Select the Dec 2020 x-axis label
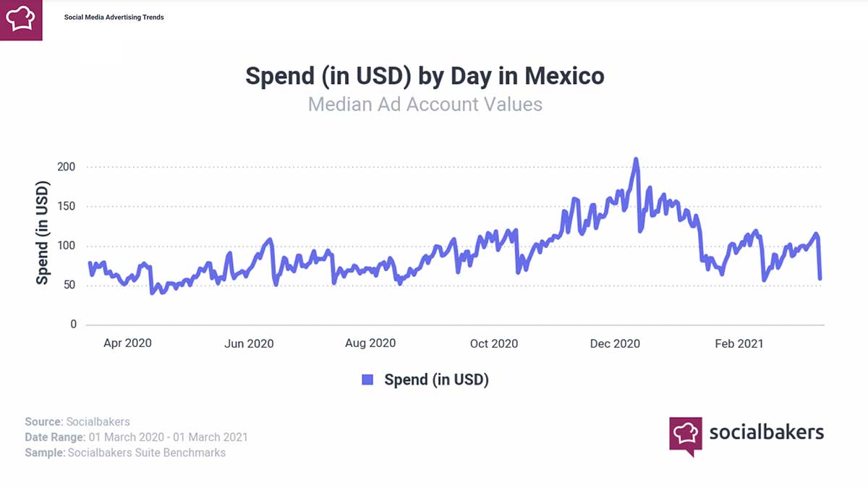 tap(615, 343)
